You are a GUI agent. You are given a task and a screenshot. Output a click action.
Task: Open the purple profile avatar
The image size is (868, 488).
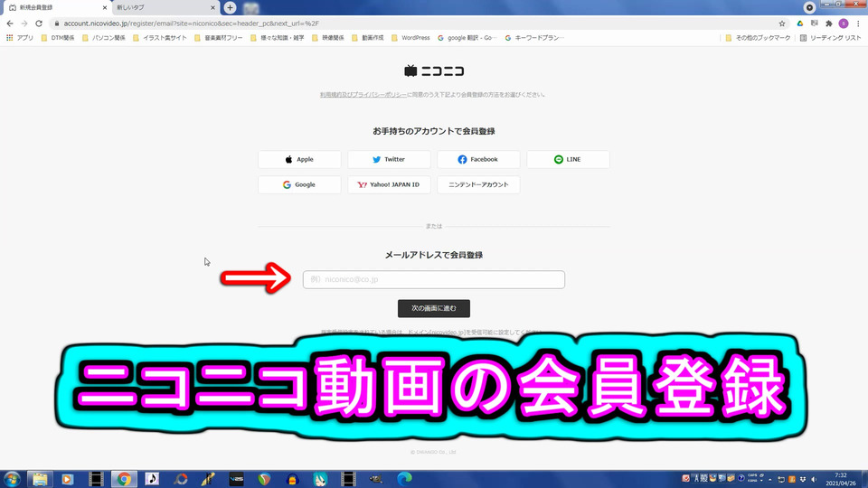[x=843, y=23]
